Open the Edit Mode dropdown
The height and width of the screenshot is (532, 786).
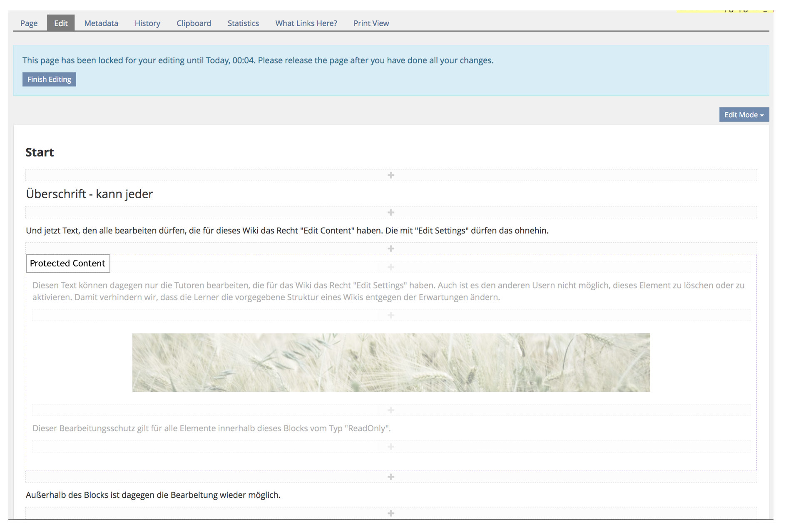pyautogui.click(x=744, y=115)
